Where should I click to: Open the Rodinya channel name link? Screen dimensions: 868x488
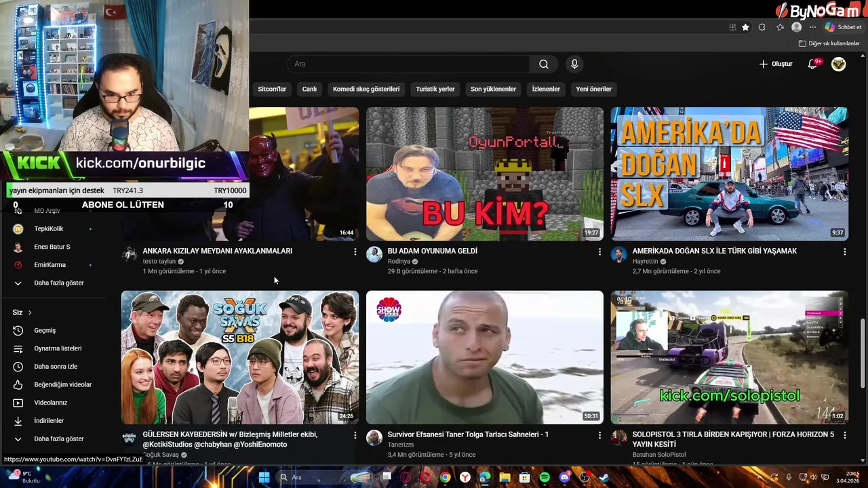(399, 261)
